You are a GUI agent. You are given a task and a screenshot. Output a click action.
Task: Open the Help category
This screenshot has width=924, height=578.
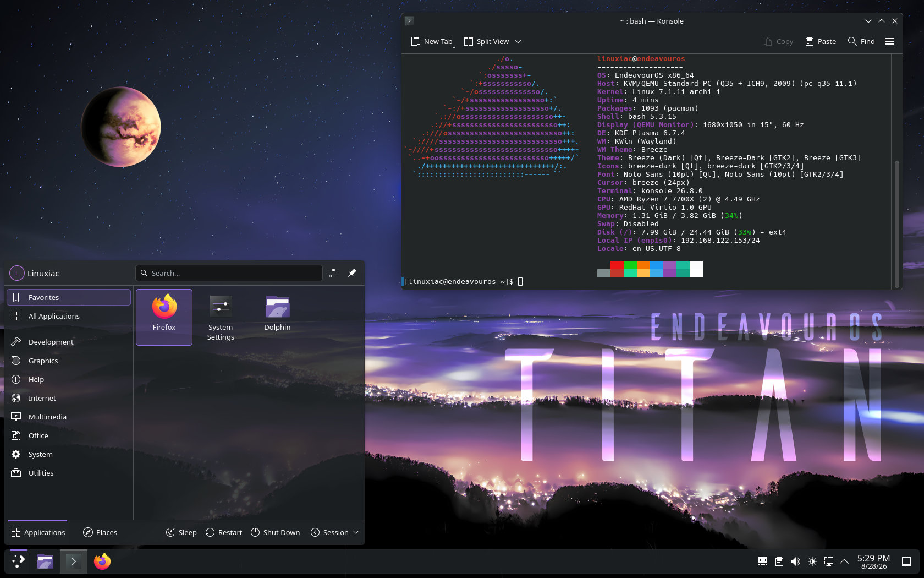click(69, 379)
